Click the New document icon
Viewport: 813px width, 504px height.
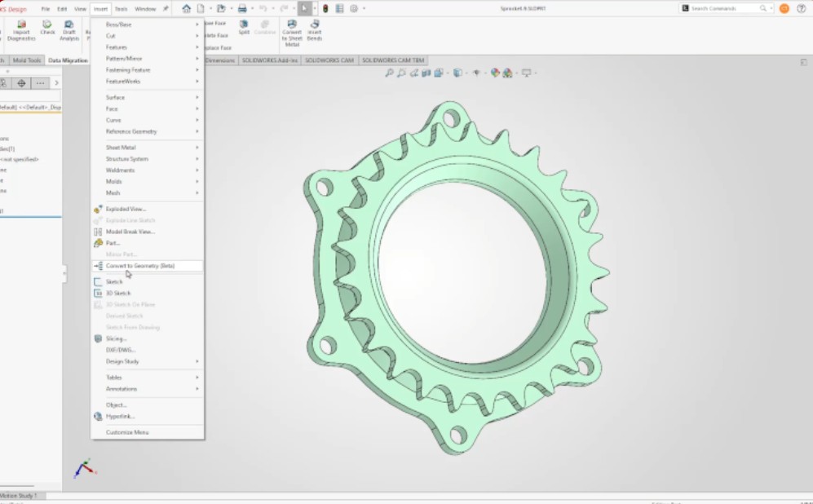[201, 8]
